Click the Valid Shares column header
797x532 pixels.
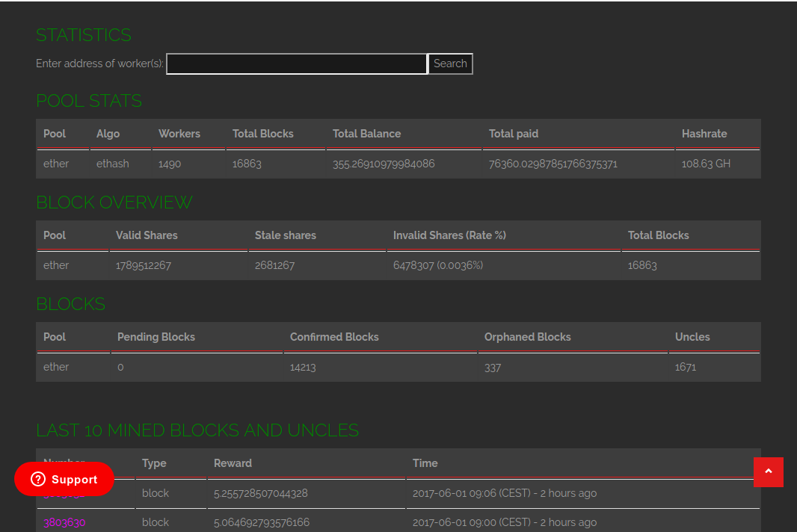click(147, 235)
